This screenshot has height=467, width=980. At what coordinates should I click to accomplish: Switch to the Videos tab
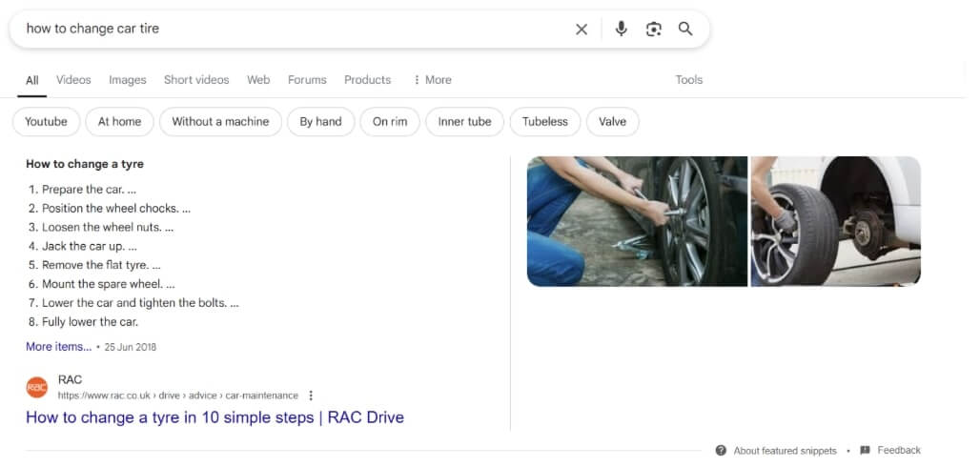(73, 80)
